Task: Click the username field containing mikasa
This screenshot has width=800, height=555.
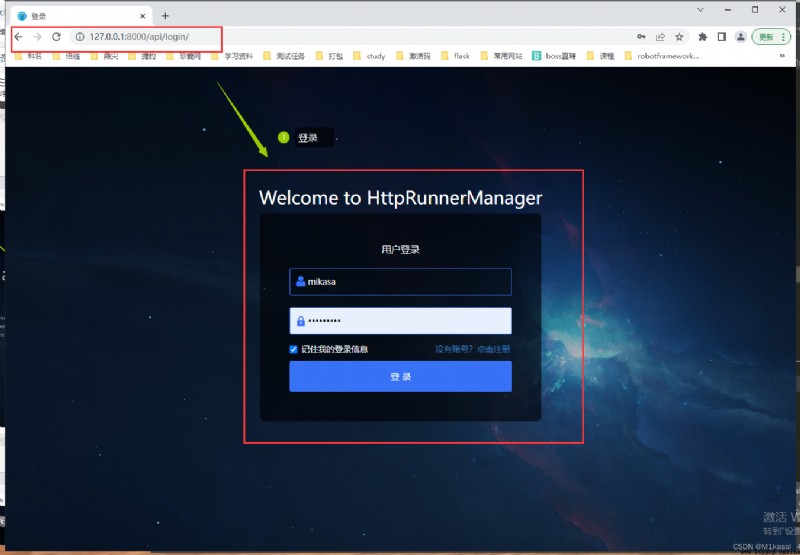Action: coord(401,282)
